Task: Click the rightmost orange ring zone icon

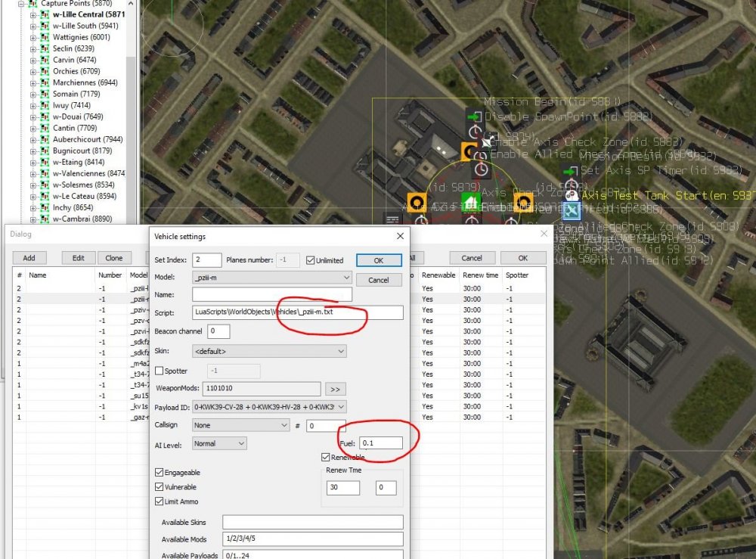Action: click(523, 201)
